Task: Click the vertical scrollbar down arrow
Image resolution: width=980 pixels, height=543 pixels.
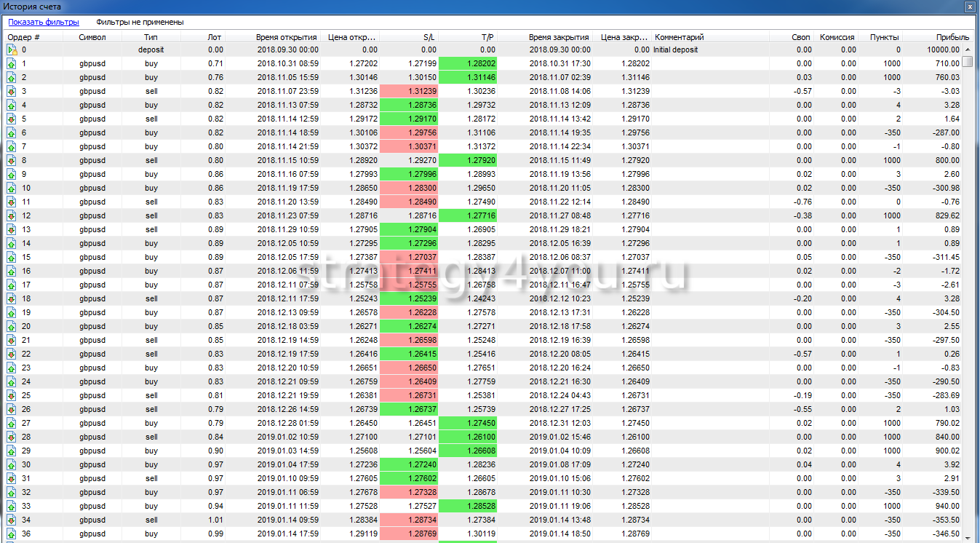Action: (968, 536)
